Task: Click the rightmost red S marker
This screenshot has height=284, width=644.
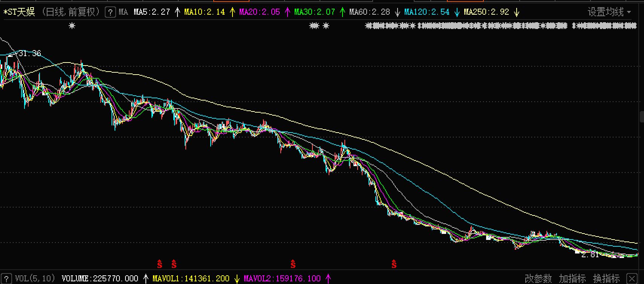Action: [394, 264]
